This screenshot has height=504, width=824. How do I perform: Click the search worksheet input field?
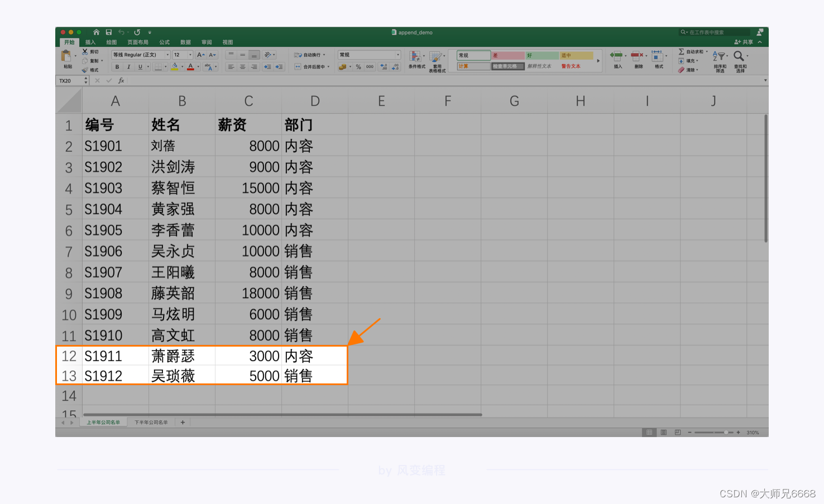click(x=715, y=32)
